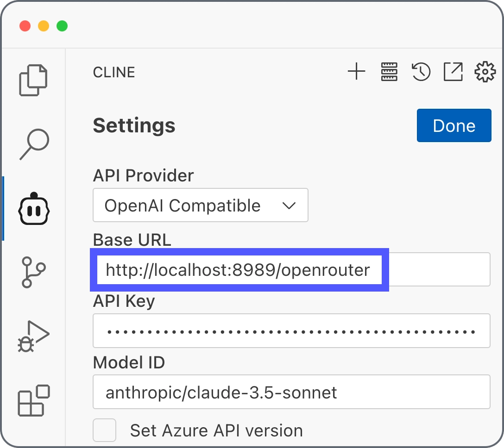This screenshot has height=448, width=504.
Task: Click the Done button
Action: point(454,125)
